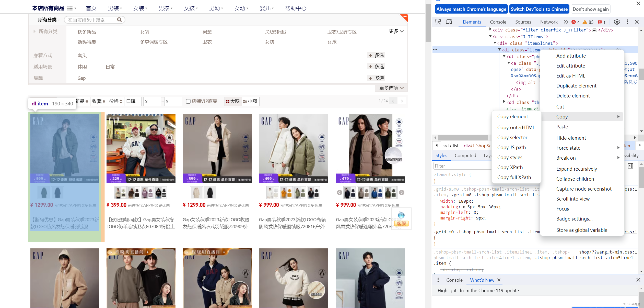The height and width of the screenshot is (308, 644).
Task: Collapse the J_TItems div node
Action: click(x=490, y=37)
